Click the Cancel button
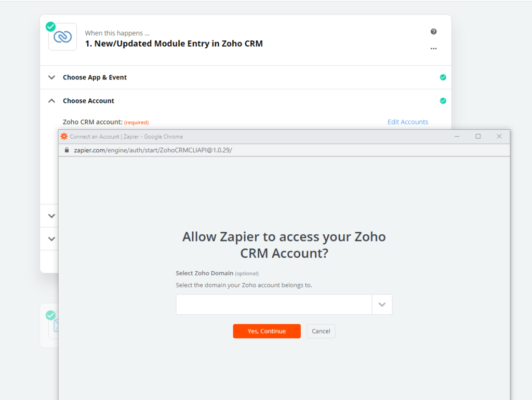Image resolution: width=532 pixels, height=400 pixels. tap(321, 331)
